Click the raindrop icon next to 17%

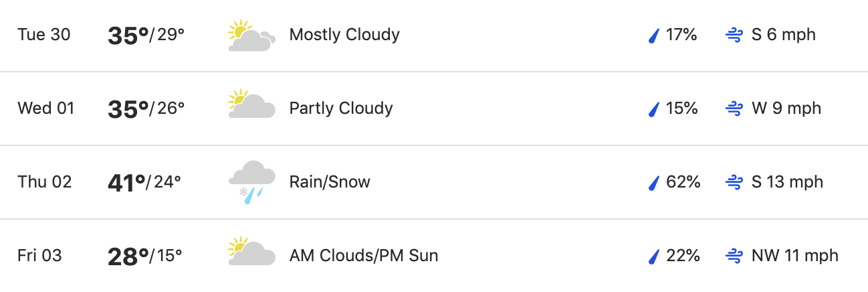[x=655, y=35]
